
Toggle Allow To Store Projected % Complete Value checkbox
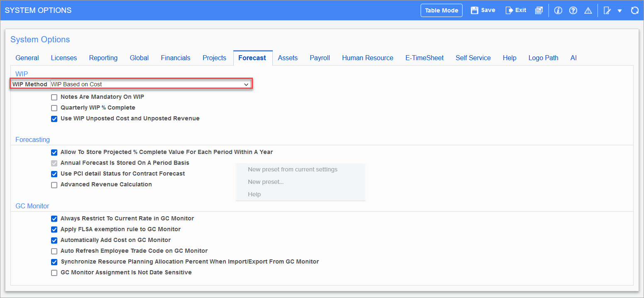click(x=54, y=152)
